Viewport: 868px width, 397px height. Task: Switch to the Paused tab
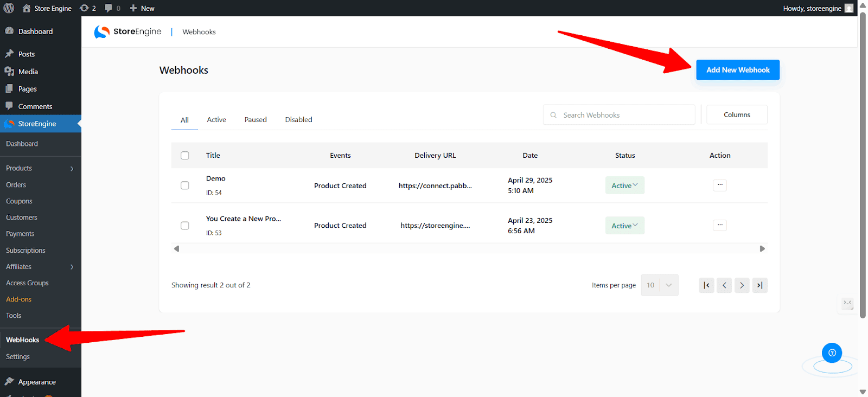[256, 119]
